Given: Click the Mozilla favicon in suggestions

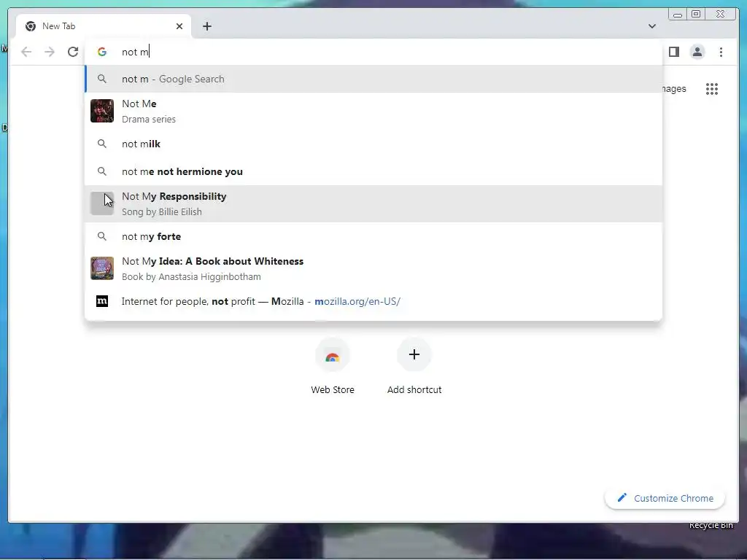Looking at the screenshot, I should point(102,301).
